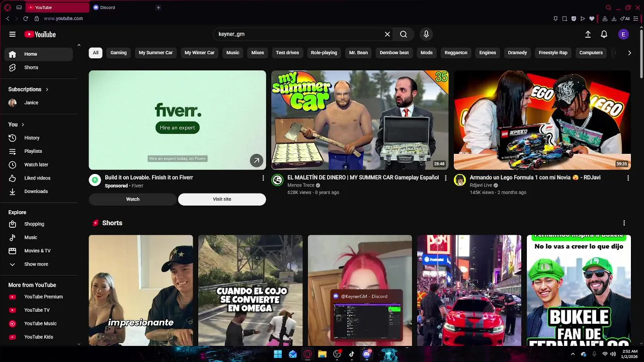Play the Lego Formula 1 thumbnail
The image size is (644, 362).
[x=542, y=120]
